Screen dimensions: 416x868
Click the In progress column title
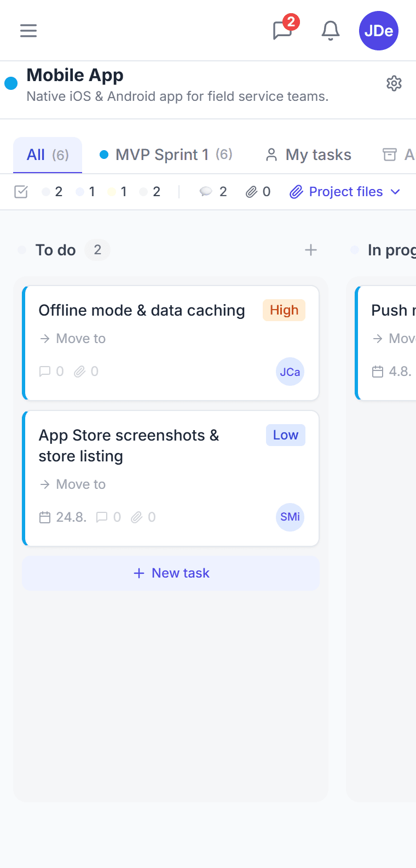tap(392, 250)
